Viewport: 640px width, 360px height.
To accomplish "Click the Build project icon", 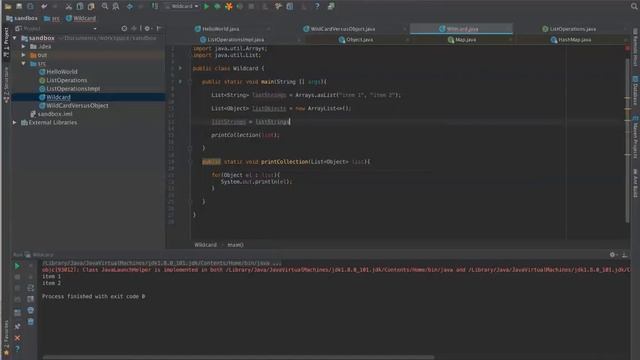I will click(155, 7).
